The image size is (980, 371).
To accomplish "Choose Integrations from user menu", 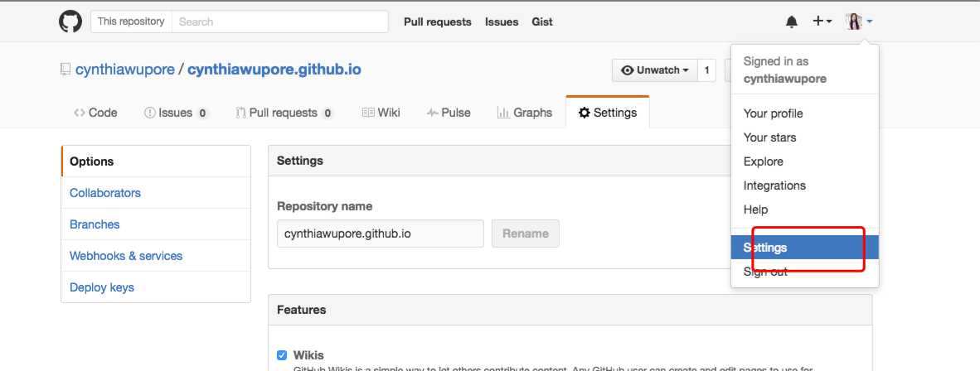I will pos(805,185).
